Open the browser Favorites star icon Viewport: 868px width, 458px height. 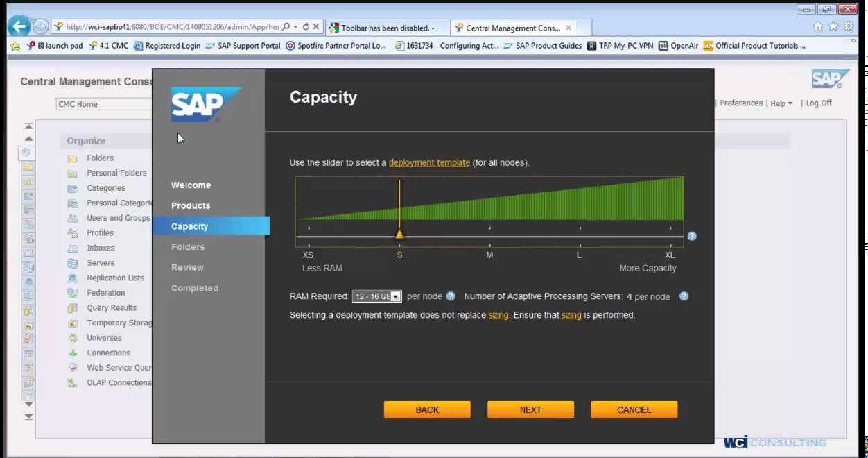pyautogui.click(x=833, y=26)
